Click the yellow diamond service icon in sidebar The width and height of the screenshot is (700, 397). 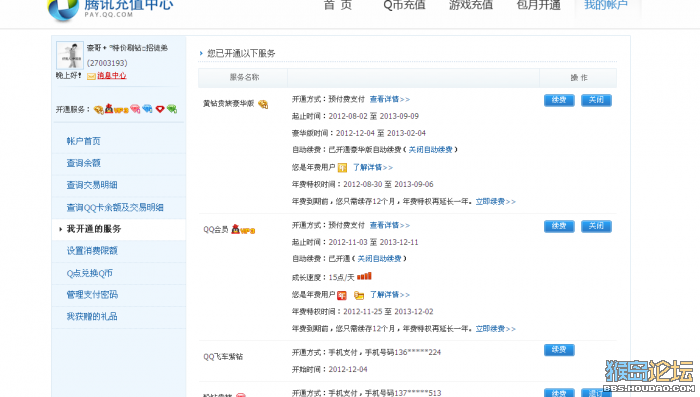tap(99, 109)
